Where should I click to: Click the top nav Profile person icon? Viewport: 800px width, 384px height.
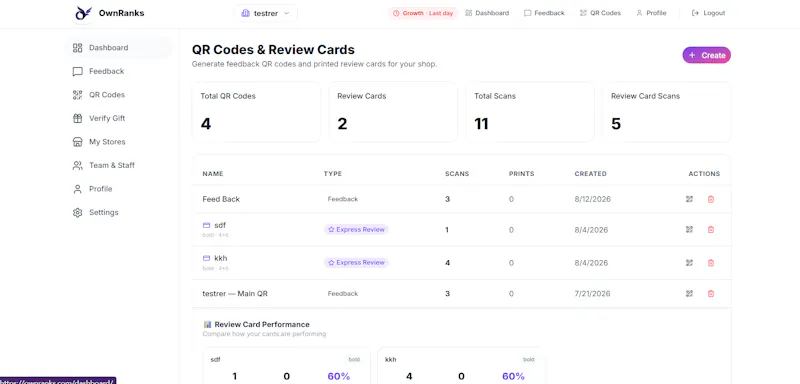point(639,13)
